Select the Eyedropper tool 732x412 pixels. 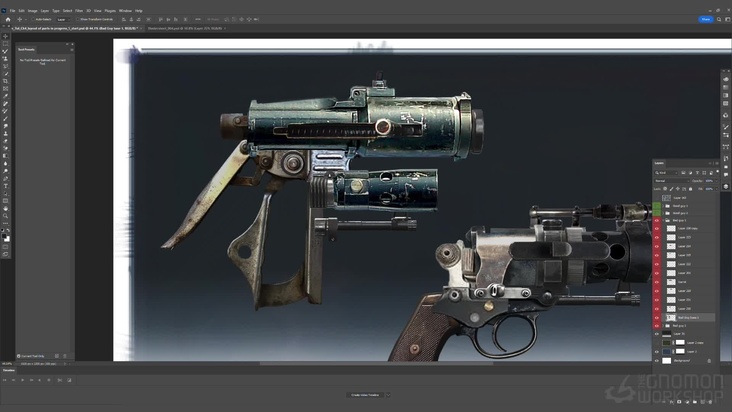[x=5, y=96]
